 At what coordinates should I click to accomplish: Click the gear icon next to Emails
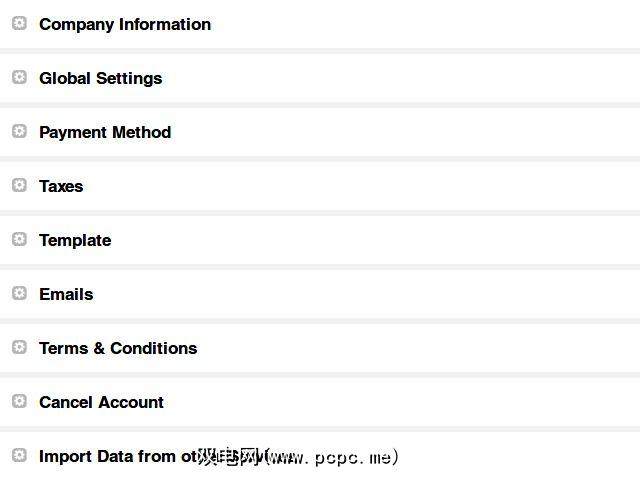click(19, 293)
